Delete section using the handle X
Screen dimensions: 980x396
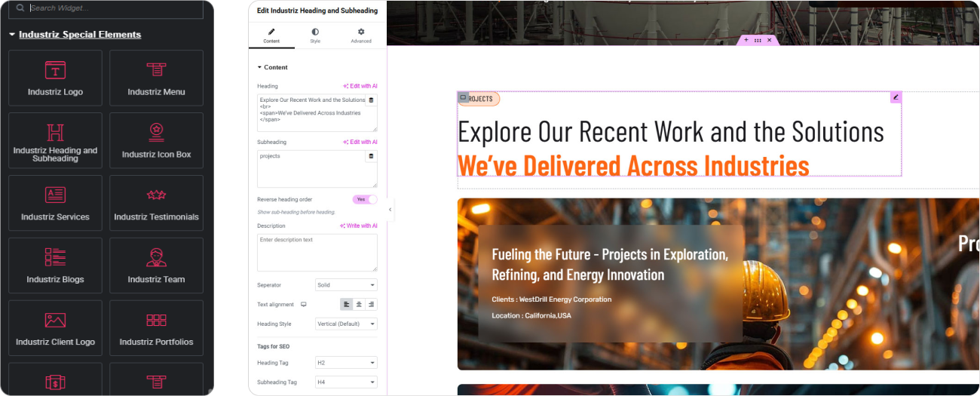(769, 40)
